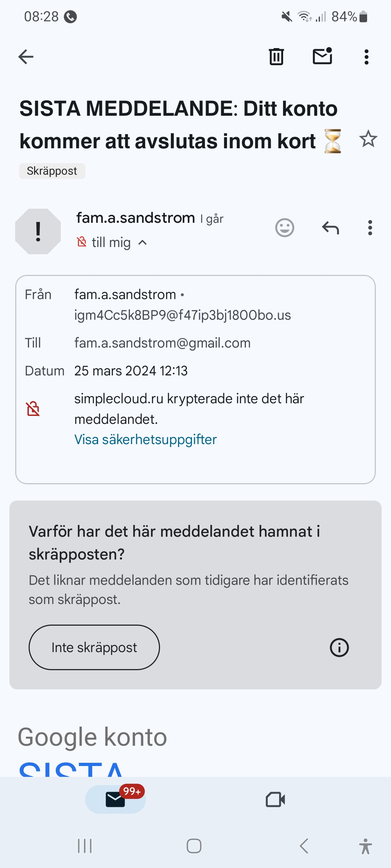391x868 pixels.
Task: Collapse recipient details next to "till mig"
Action: (x=143, y=243)
